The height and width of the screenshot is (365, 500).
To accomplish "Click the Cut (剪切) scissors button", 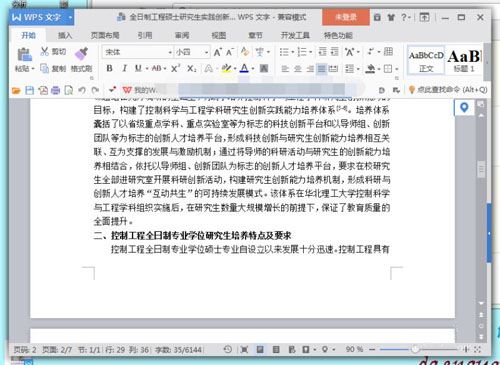I will [x=53, y=51].
